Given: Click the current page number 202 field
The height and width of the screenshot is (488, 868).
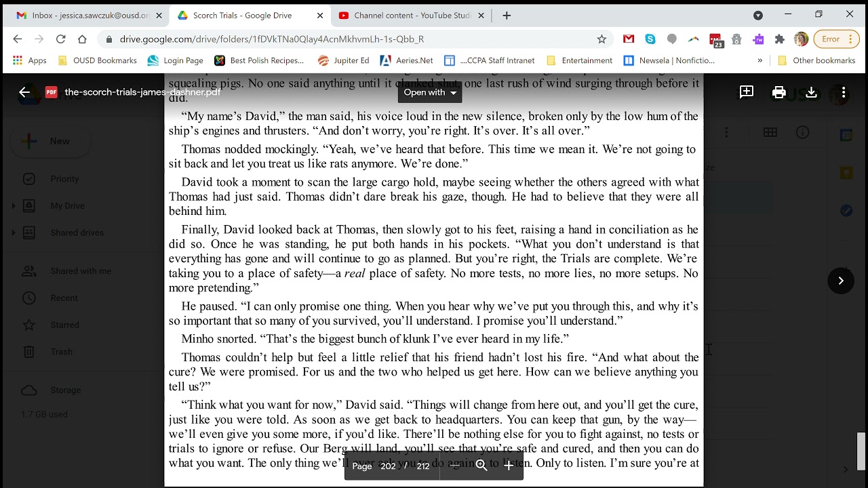Looking at the screenshot, I should coord(388,466).
